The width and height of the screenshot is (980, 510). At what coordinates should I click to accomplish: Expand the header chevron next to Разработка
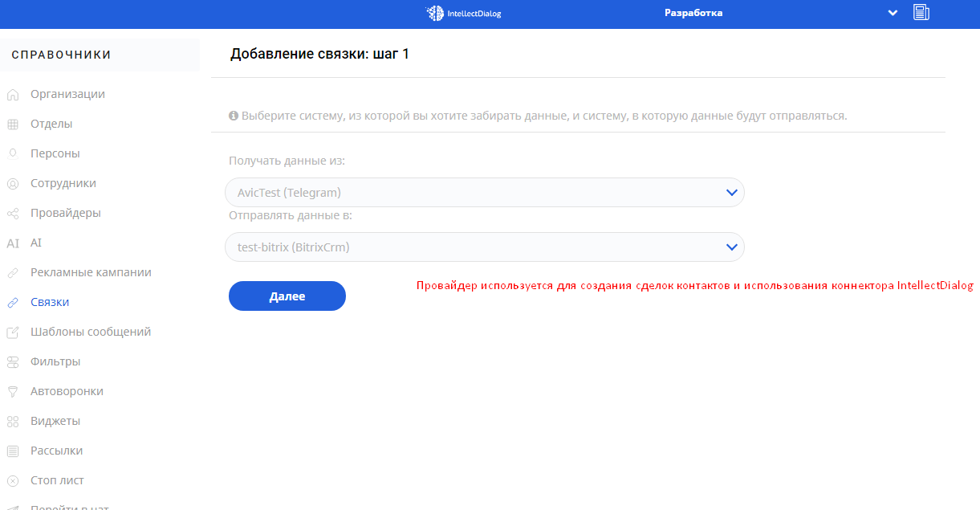click(x=893, y=13)
